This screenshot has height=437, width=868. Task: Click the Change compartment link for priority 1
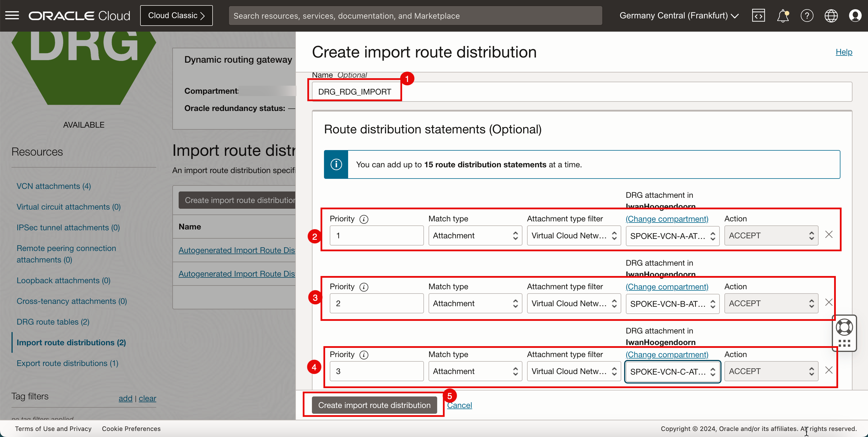666,218
